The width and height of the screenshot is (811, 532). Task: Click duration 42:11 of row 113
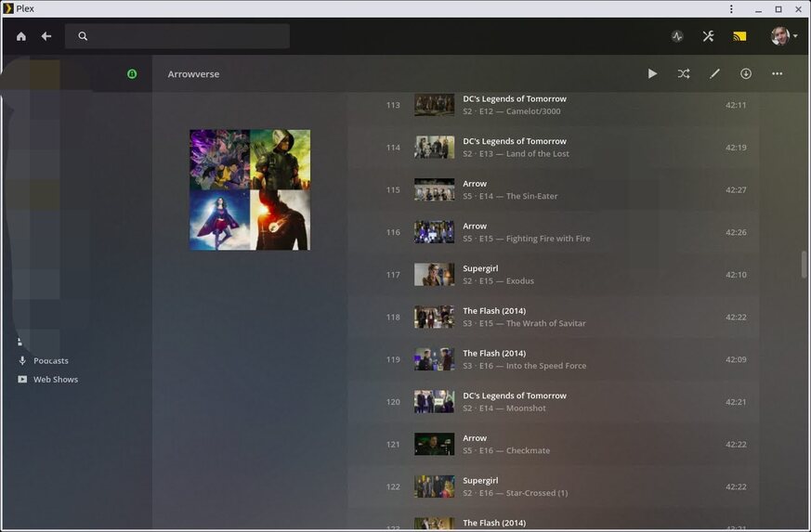click(x=736, y=105)
